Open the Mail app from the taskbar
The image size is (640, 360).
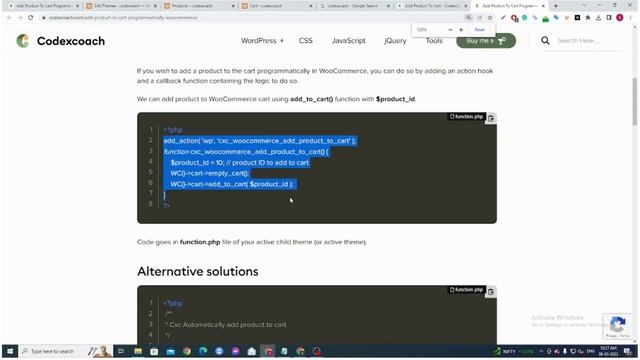tap(171, 351)
